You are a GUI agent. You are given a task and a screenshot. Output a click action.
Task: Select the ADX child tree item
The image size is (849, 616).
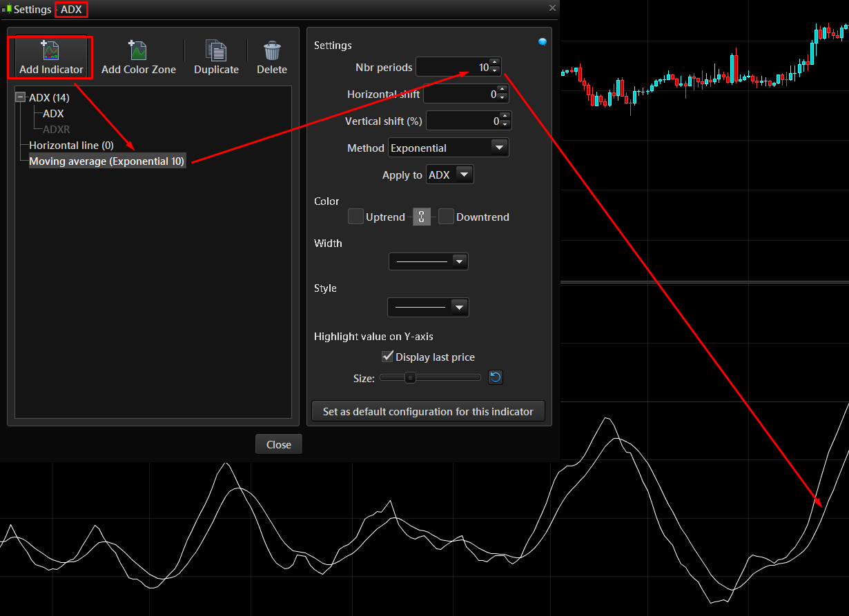(x=53, y=113)
